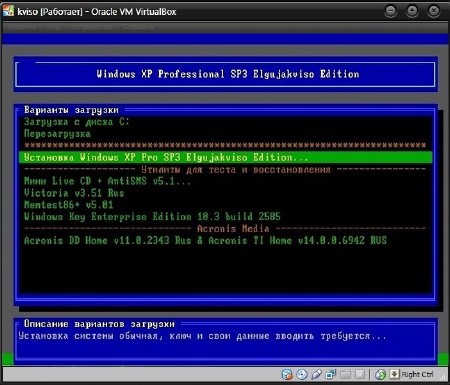The width and height of the screenshot is (450, 385).
Task: Click the 'Описание вариантов загрузки' panel title
Action: [x=99, y=324]
